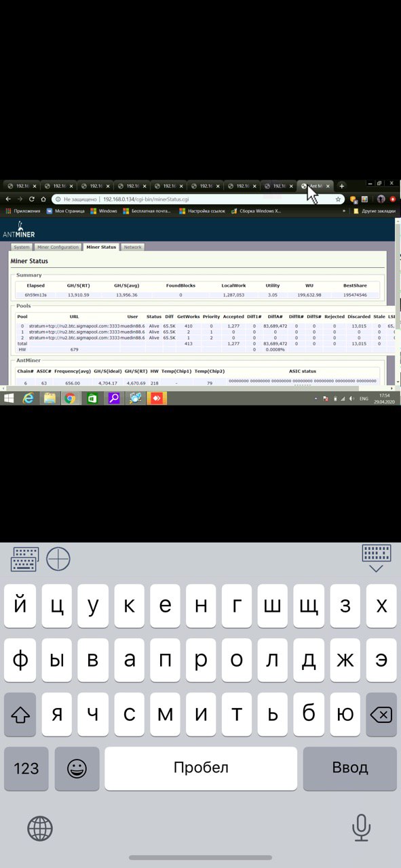This screenshot has width=401, height=868.
Task: Open the Приложения apps shortcut
Action: click(24, 211)
